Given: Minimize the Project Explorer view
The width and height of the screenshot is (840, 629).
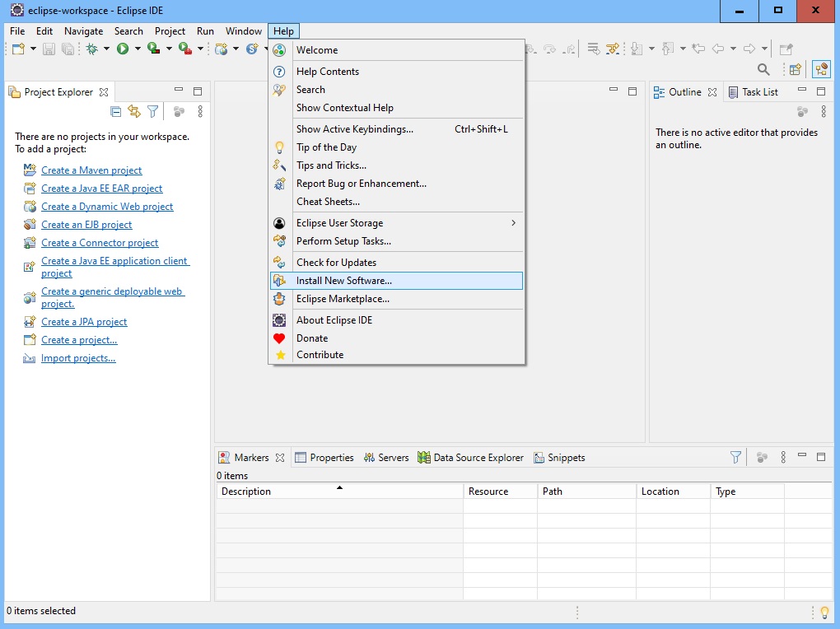Looking at the screenshot, I should coord(179,90).
